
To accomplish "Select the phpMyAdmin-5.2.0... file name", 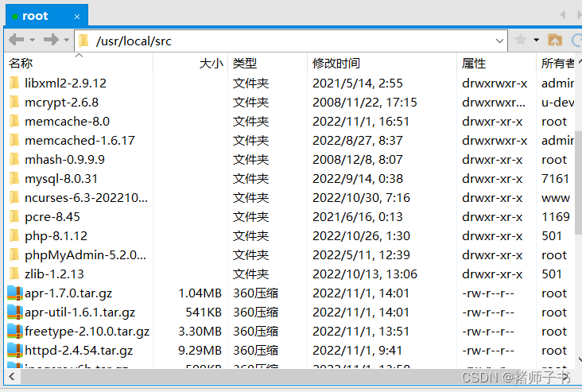I will (85, 255).
